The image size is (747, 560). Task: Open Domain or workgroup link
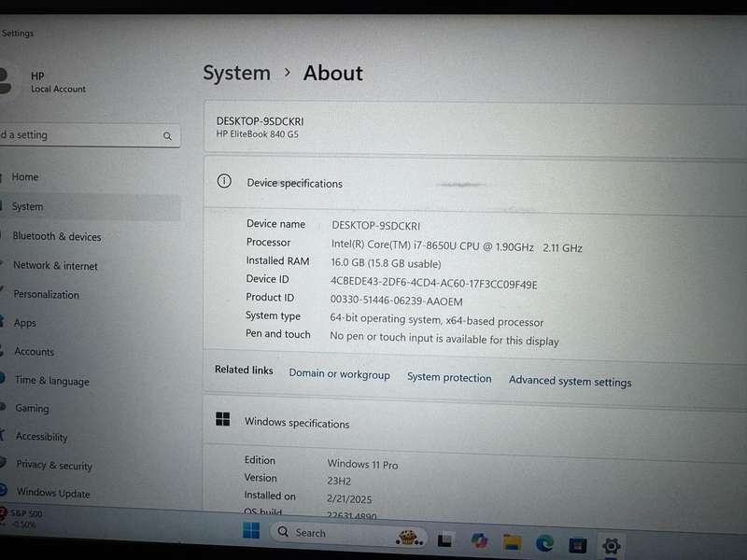coord(339,374)
